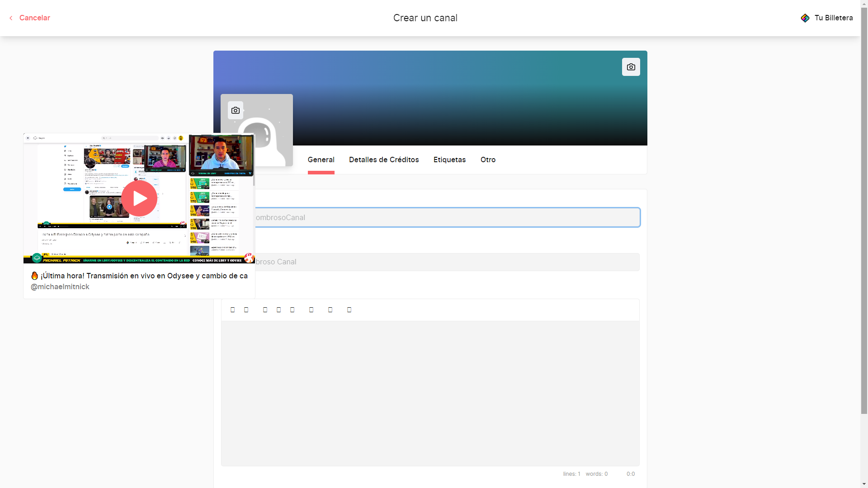
Task: Click last button in description editor toolbar
Action: (x=349, y=310)
